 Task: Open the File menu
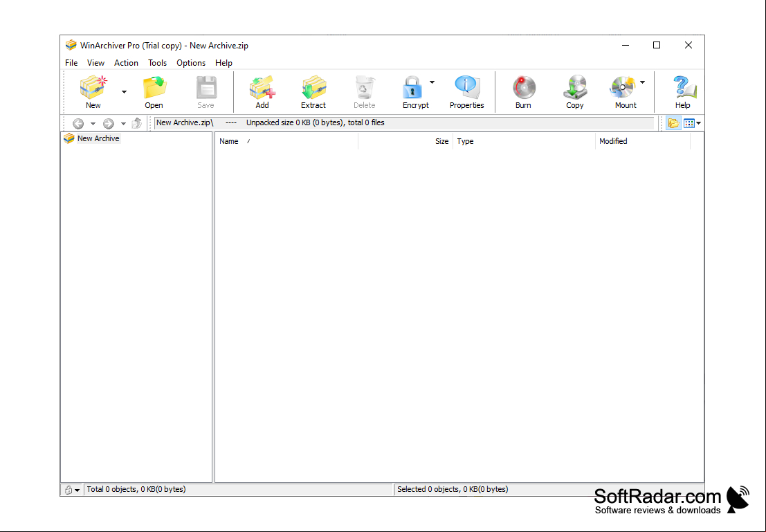[71, 62]
